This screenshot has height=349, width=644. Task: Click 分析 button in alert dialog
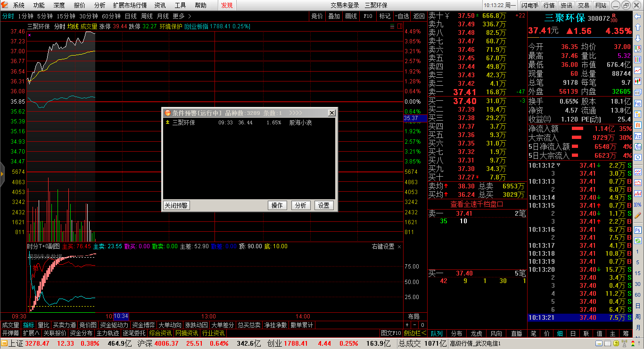(x=300, y=205)
